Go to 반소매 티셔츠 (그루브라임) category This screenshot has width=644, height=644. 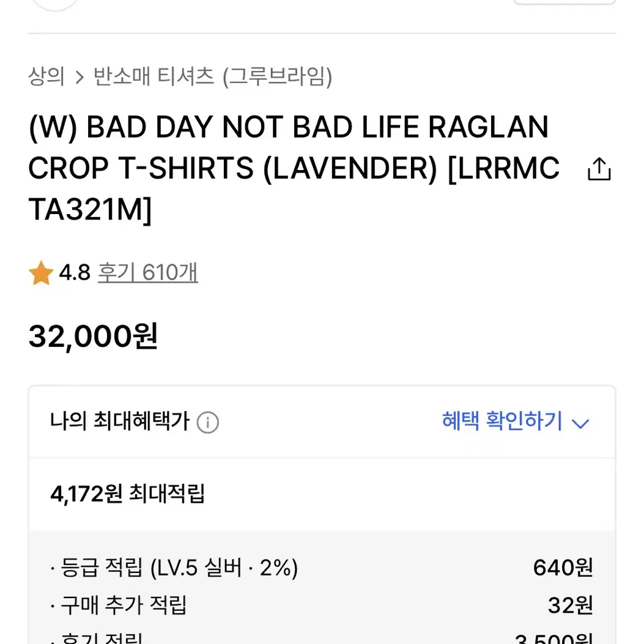tap(213, 76)
